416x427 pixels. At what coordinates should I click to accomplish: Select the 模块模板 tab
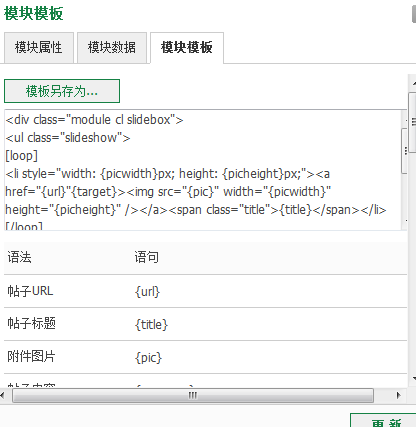point(187,48)
